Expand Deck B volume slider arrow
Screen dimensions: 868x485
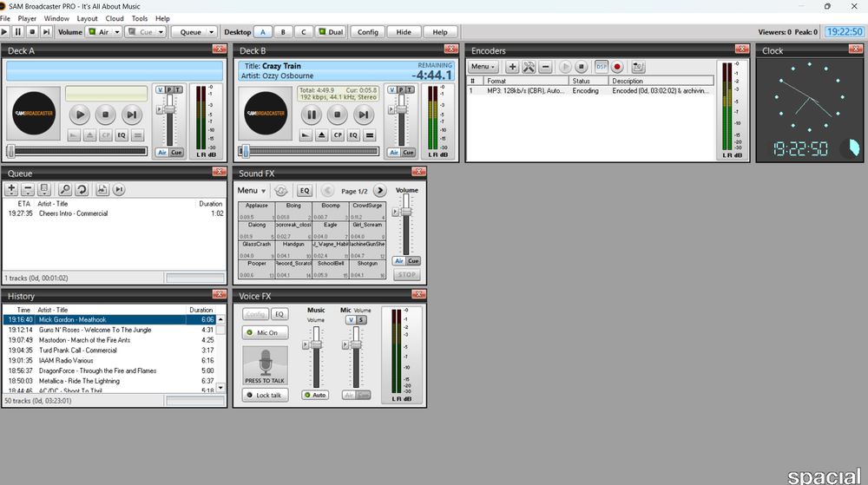click(x=391, y=110)
